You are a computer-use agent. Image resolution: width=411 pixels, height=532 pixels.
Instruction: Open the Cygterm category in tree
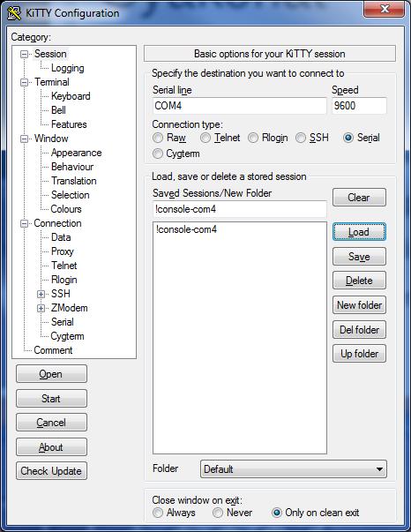(67, 336)
